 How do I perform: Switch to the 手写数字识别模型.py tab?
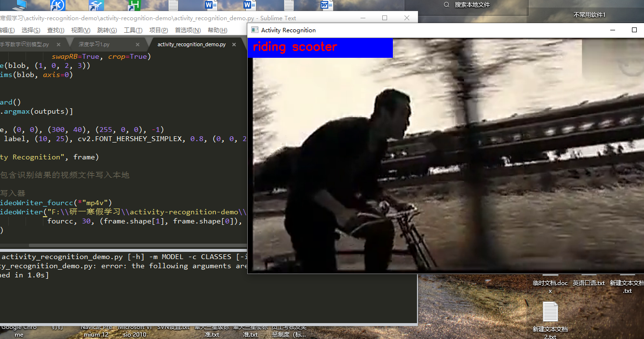point(24,44)
